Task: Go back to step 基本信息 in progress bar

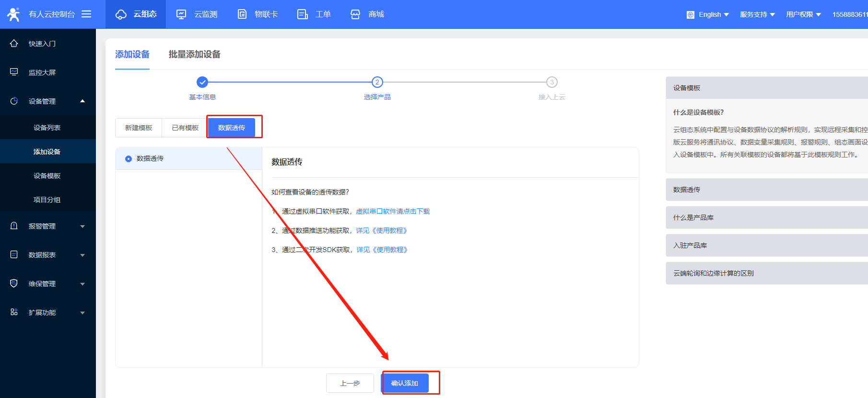Action: [202, 83]
